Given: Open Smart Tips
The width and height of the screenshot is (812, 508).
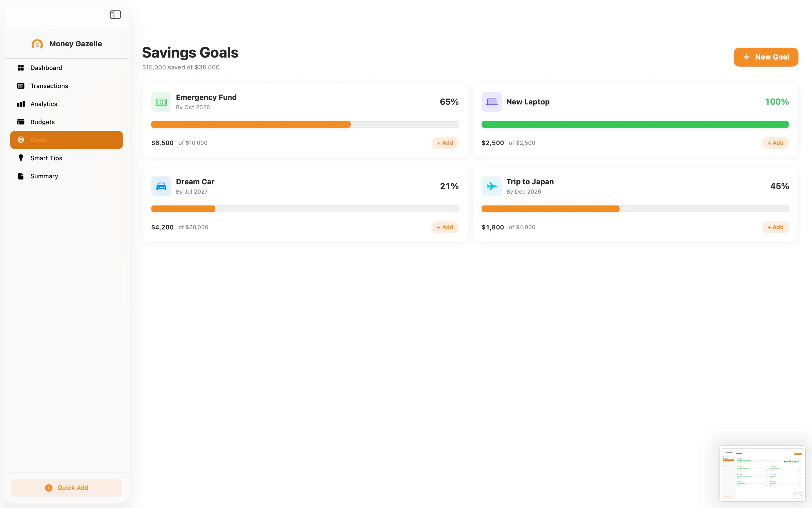Looking at the screenshot, I should coord(67,158).
